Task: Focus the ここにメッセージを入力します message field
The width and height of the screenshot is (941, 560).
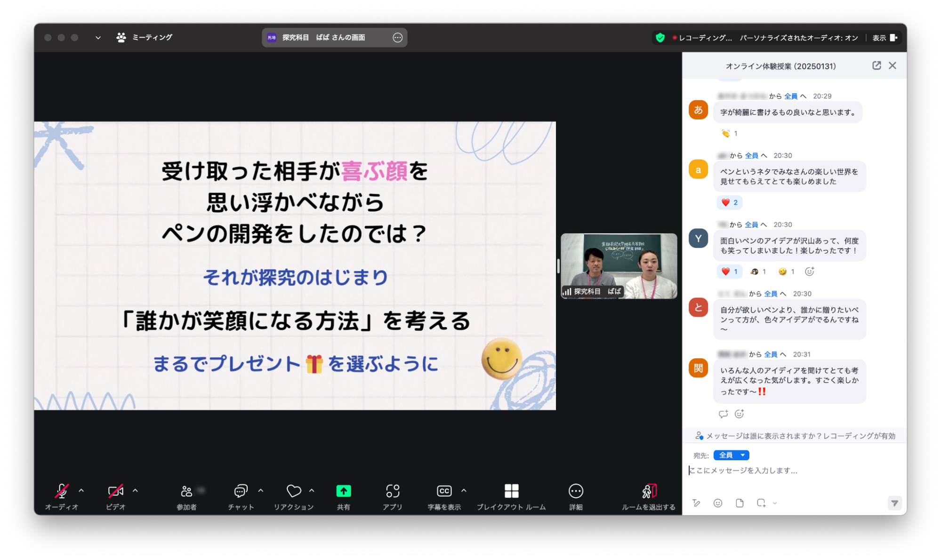Action: [794, 471]
